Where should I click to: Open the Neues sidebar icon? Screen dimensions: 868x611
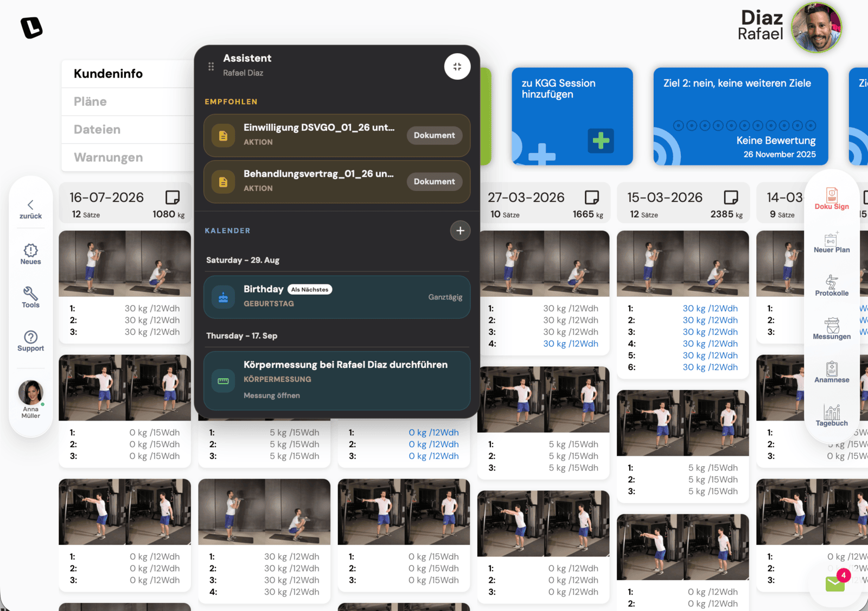(x=30, y=254)
